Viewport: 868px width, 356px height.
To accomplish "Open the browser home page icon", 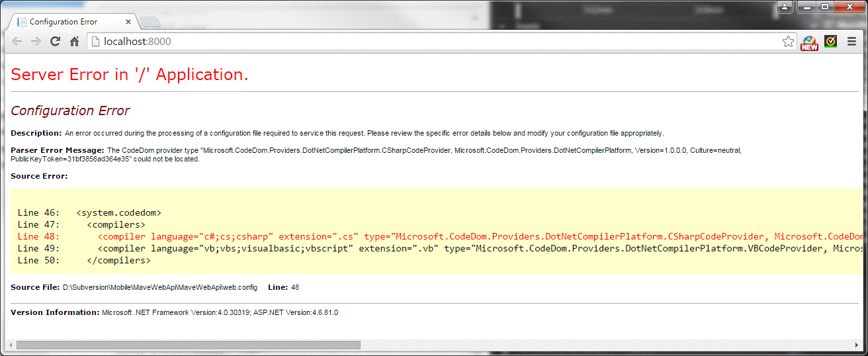I will (x=75, y=41).
